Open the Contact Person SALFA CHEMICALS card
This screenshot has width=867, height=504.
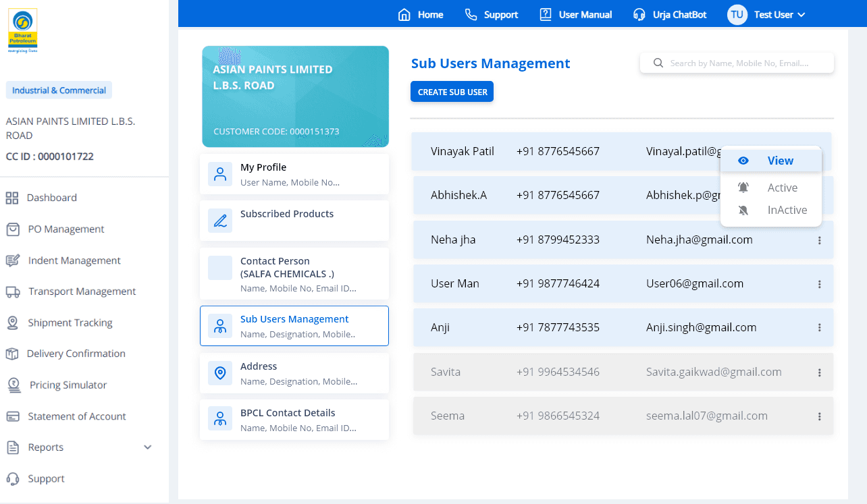(294, 274)
